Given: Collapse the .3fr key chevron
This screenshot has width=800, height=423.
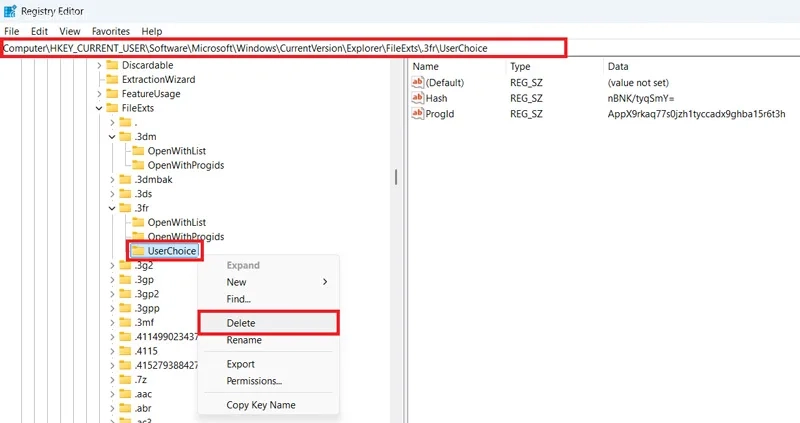Looking at the screenshot, I should pos(112,208).
